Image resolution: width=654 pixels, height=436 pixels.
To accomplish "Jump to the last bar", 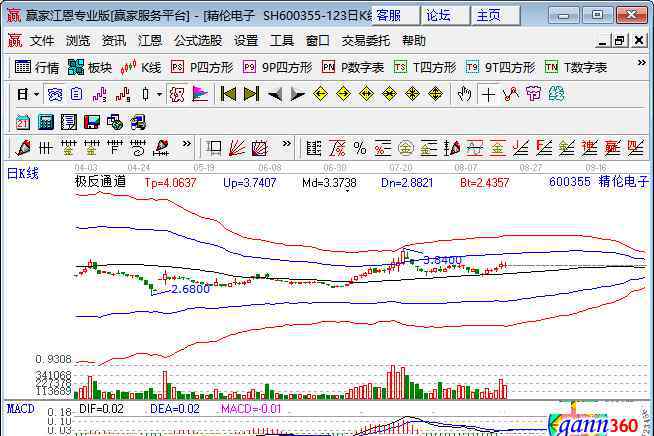I will pyautogui.click(x=251, y=94).
